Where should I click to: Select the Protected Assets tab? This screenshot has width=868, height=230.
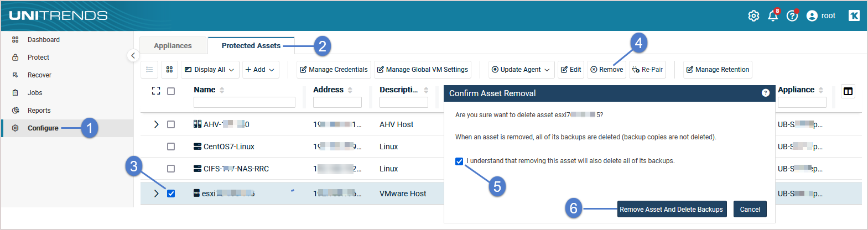tap(251, 46)
